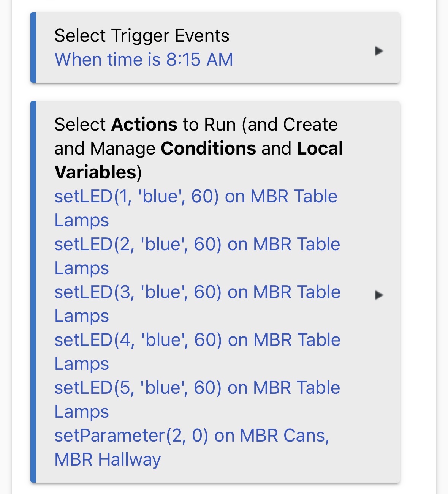Click the bold 'Conditions' word in heading
The width and height of the screenshot is (448, 494).
click(x=208, y=148)
